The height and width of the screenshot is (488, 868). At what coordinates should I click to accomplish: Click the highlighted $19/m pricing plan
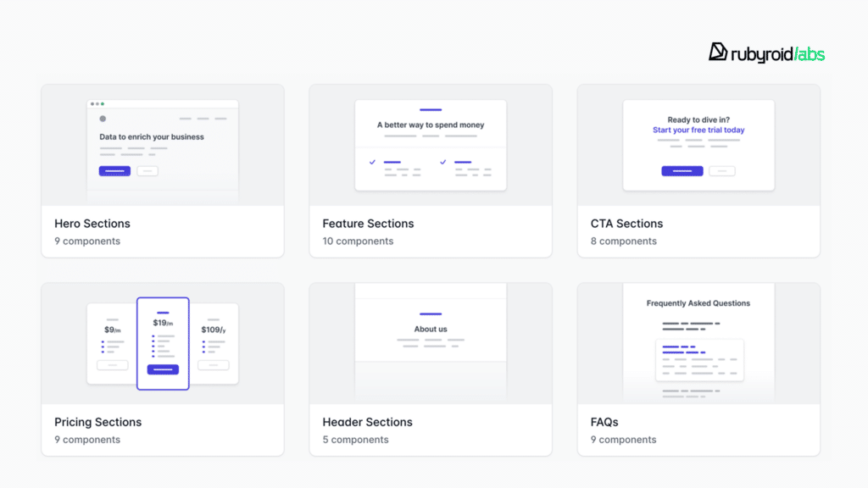point(163,343)
